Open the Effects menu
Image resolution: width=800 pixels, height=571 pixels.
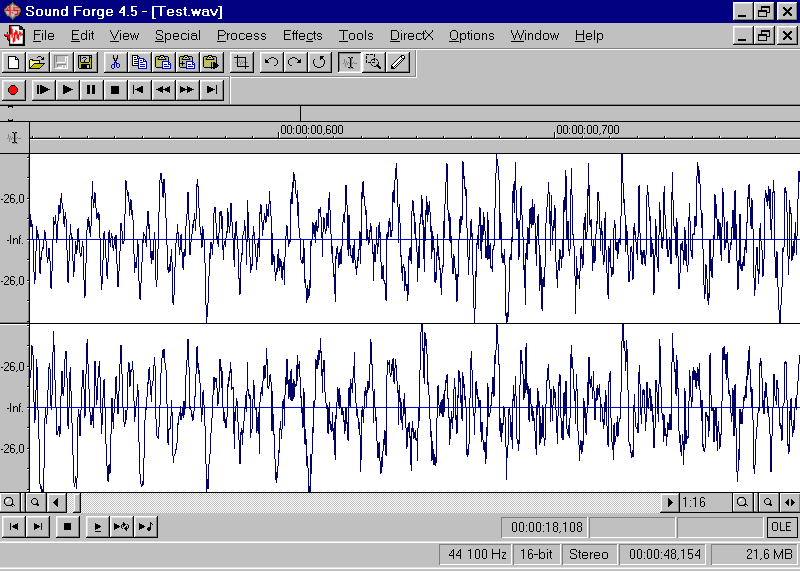pyautogui.click(x=302, y=35)
